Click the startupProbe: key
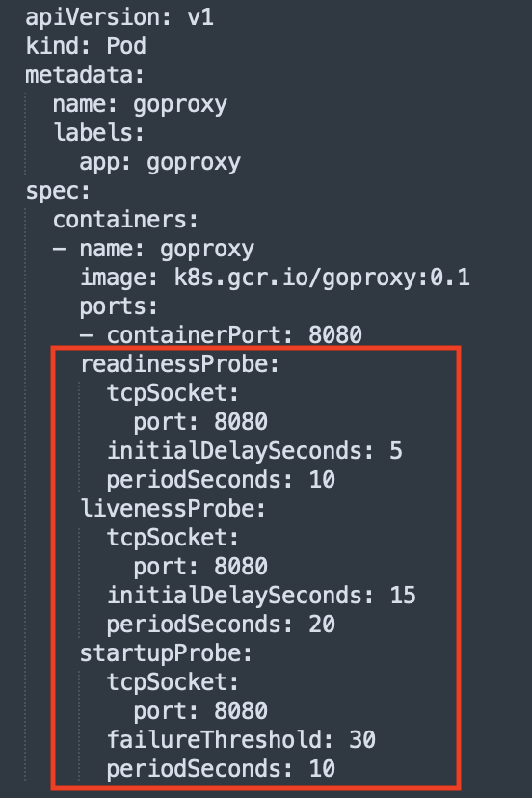The image size is (532, 798). click(166, 654)
